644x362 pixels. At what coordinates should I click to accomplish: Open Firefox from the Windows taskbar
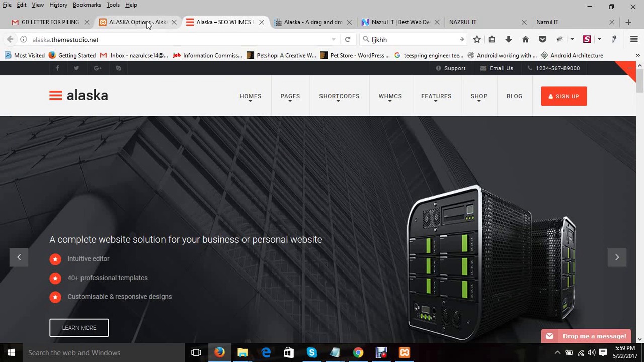(x=219, y=352)
